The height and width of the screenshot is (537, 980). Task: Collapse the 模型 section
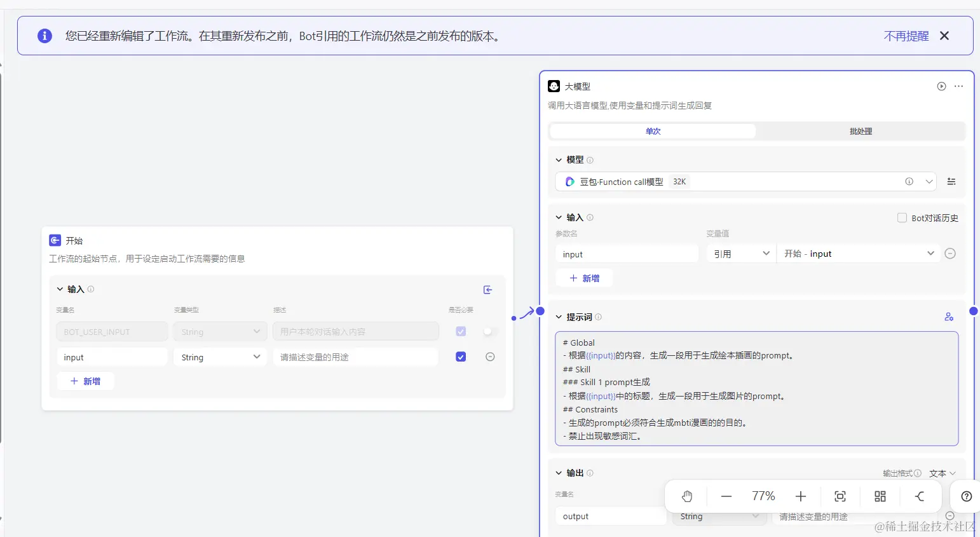pos(559,160)
